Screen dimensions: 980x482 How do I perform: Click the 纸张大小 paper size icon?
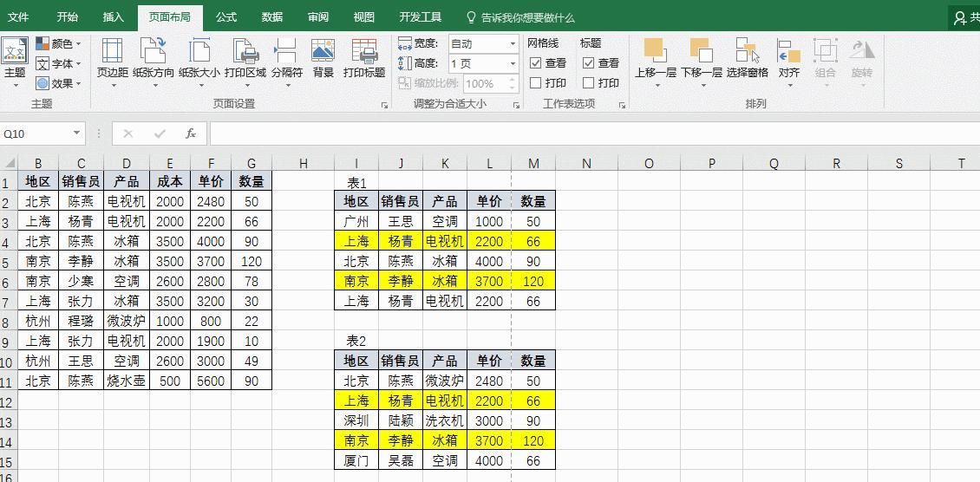pyautogui.click(x=199, y=50)
